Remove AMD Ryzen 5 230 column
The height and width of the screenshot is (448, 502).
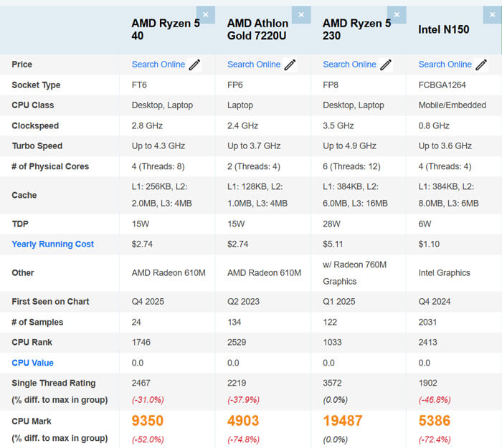[397, 15]
